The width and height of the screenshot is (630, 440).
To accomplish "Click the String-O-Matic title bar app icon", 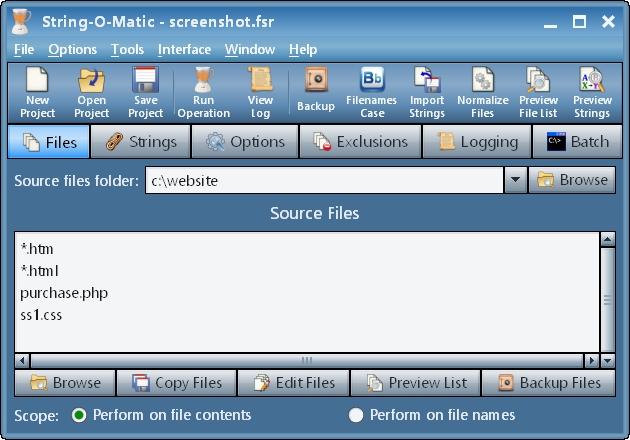I will pyautogui.click(x=20, y=22).
